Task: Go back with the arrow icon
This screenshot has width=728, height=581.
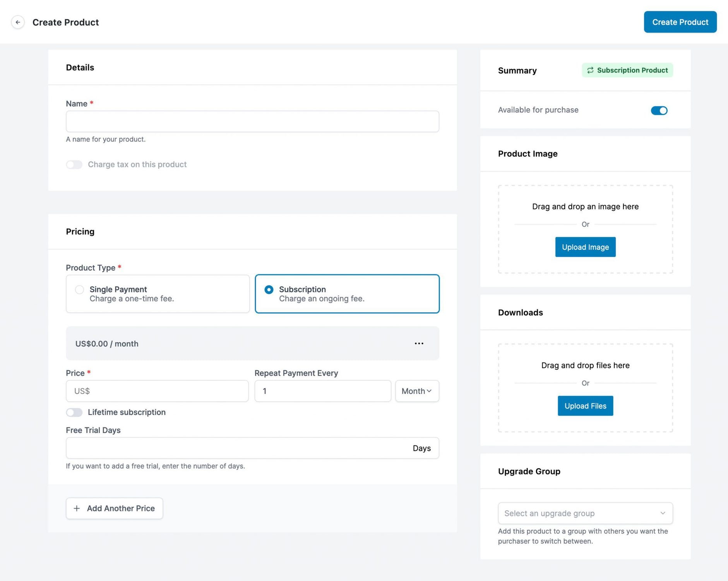Action: [18, 22]
